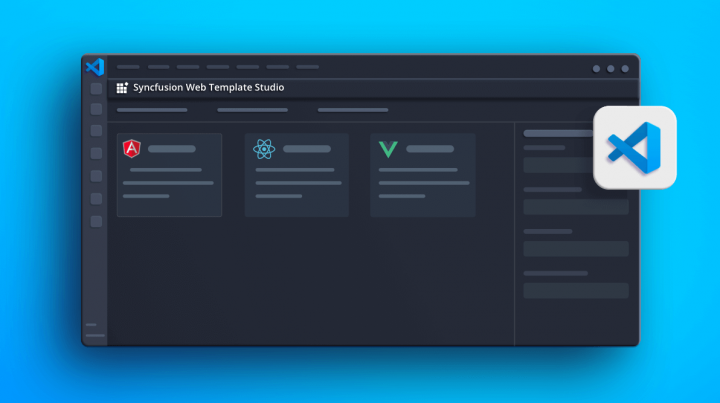
Task: Click the second input field from bottom in right panel
Action: [576, 248]
